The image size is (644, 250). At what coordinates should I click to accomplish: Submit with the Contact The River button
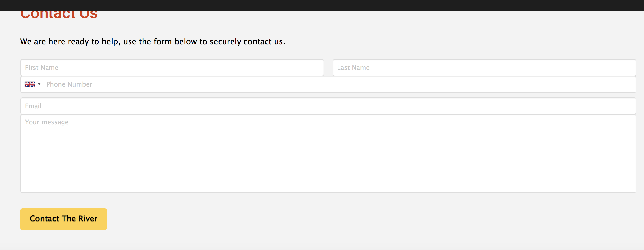[x=64, y=219]
